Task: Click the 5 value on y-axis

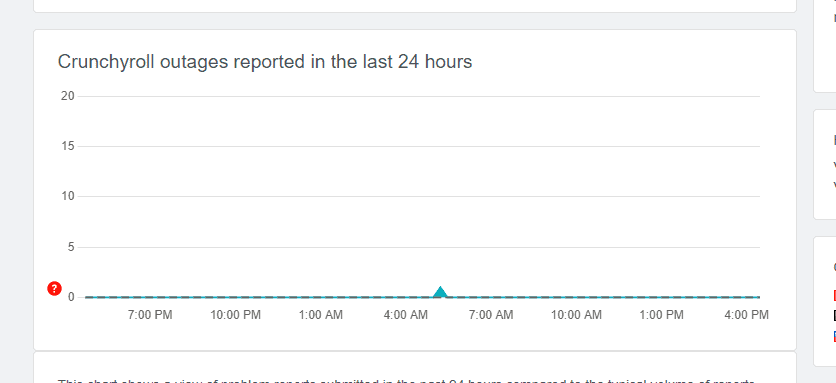Action: tap(71, 247)
